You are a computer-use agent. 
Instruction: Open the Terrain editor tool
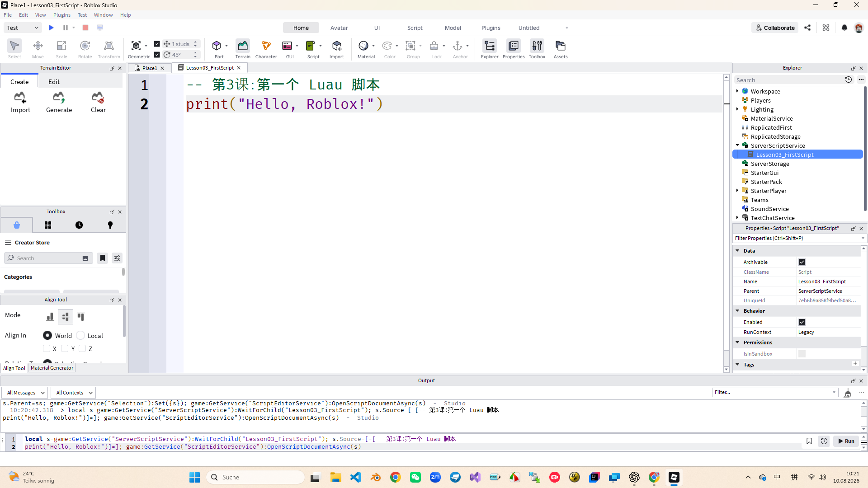coord(243,49)
